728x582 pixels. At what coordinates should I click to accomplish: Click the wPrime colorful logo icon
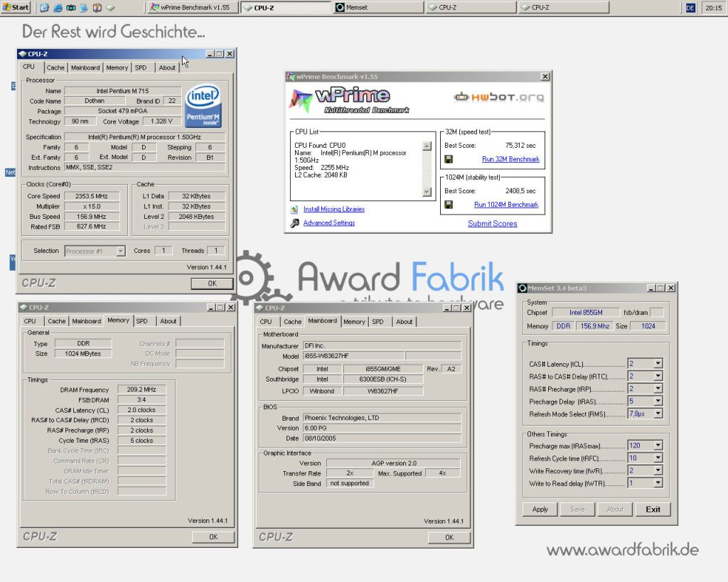[x=301, y=99]
